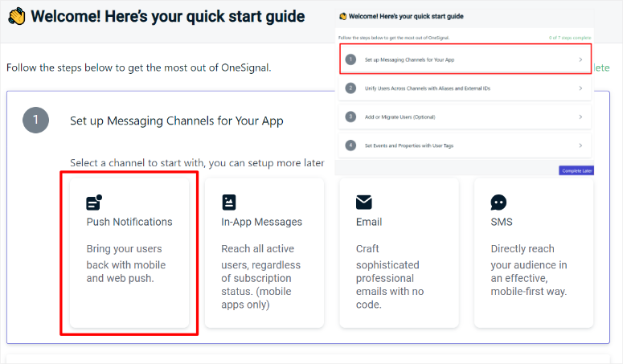Image resolution: width=623 pixels, height=364 pixels.
Task: Click 'Select a channel to start with' text
Action: [197, 163]
